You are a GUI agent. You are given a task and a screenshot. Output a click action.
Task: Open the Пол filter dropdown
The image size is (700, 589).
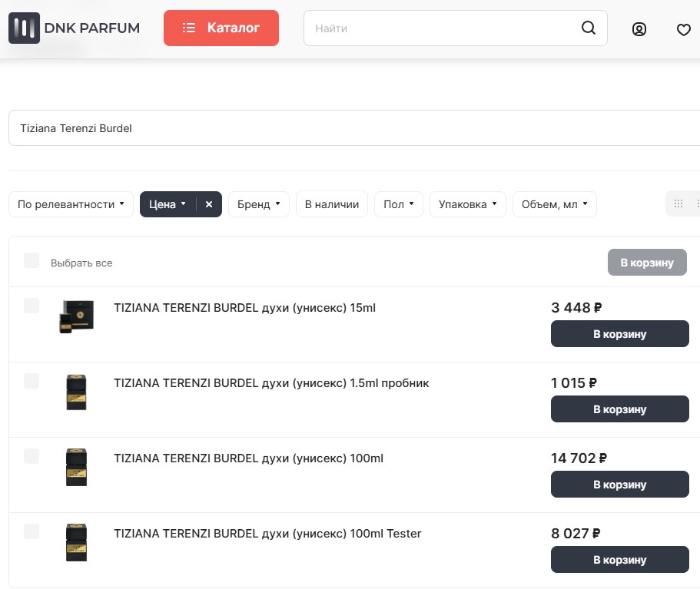pos(399,204)
